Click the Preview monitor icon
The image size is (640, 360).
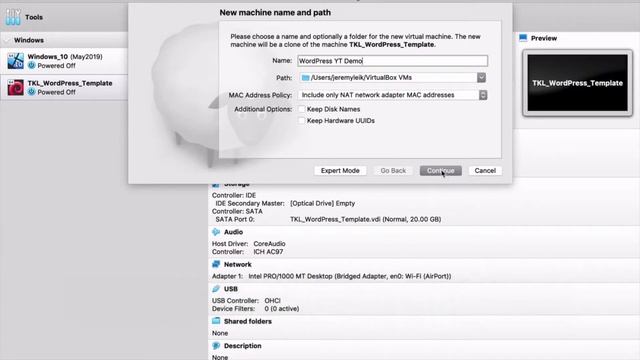coord(523,38)
